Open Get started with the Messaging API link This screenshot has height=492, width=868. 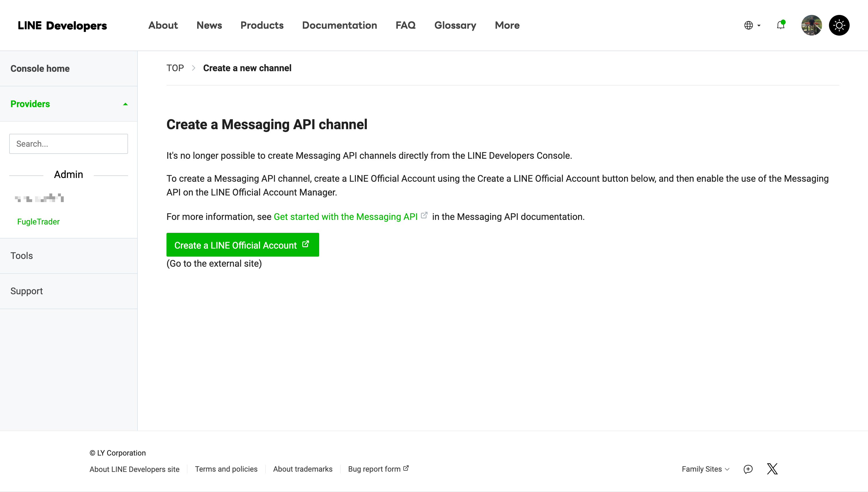pyautogui.click(x=346, y=217)
